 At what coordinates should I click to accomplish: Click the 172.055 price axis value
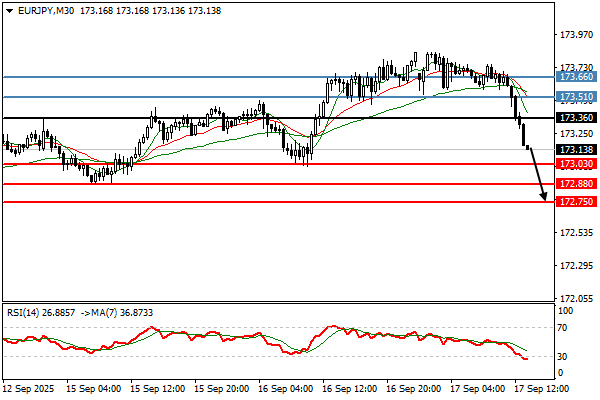576,298
